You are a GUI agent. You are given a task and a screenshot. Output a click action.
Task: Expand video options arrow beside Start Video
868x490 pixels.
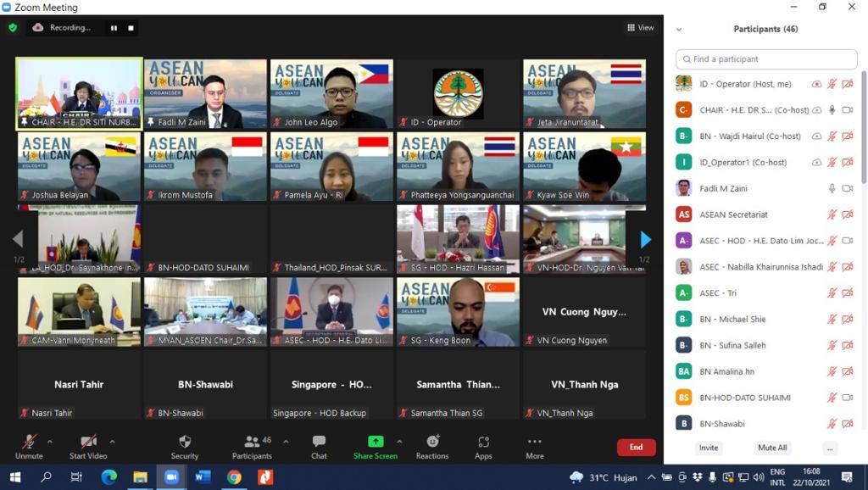(x=112, y=442)
